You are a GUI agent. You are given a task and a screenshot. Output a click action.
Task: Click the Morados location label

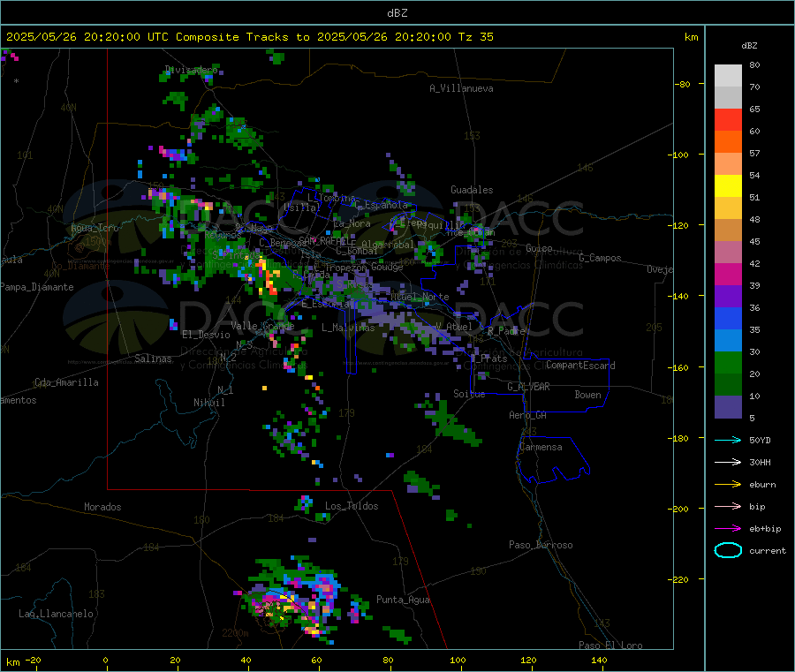click(103, 507)
